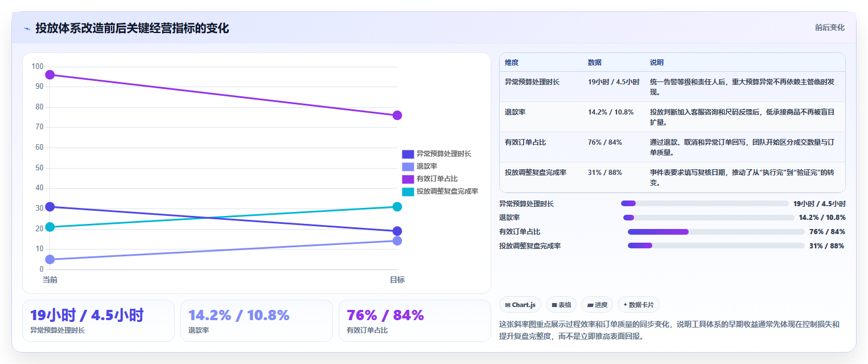
Task: Select the light blue data point at 14 above 目标
Action: point(397,241)
